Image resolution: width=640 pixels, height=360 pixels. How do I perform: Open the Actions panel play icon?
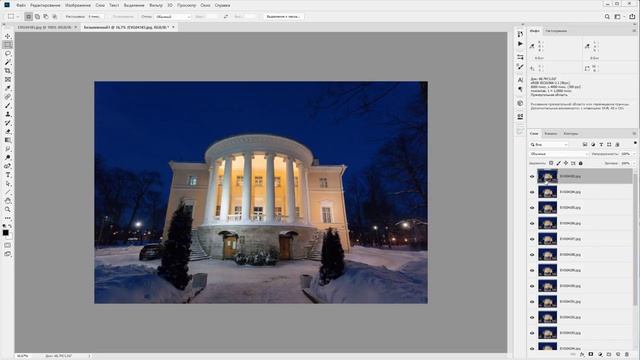(x=520, y=44)
